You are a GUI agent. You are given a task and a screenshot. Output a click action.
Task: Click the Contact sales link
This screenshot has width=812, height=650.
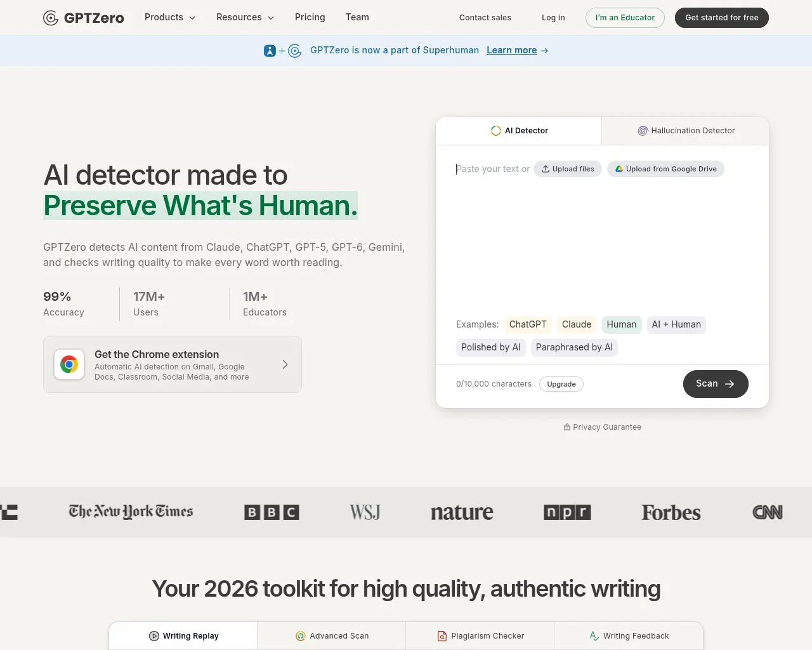(x=485, y=18)
